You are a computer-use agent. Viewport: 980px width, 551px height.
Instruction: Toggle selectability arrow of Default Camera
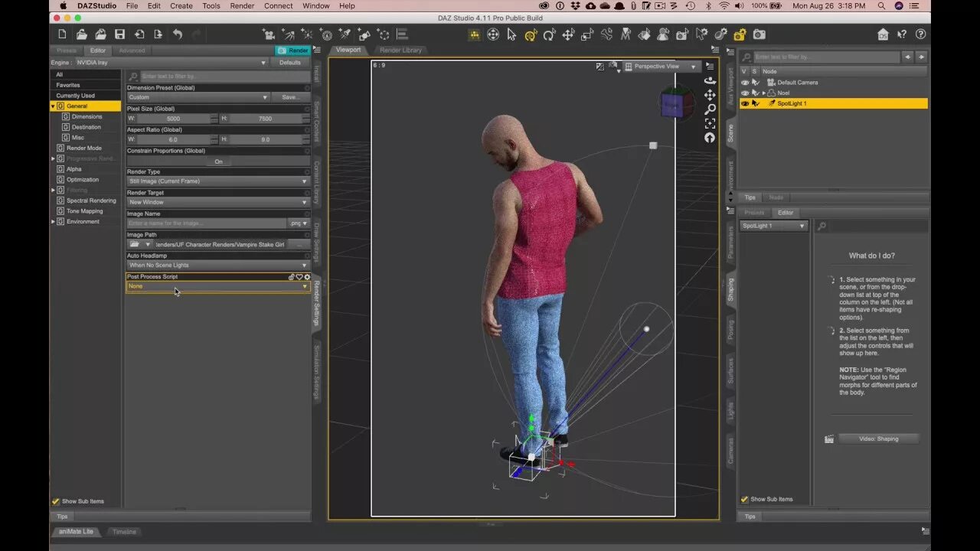click(755, 83)
